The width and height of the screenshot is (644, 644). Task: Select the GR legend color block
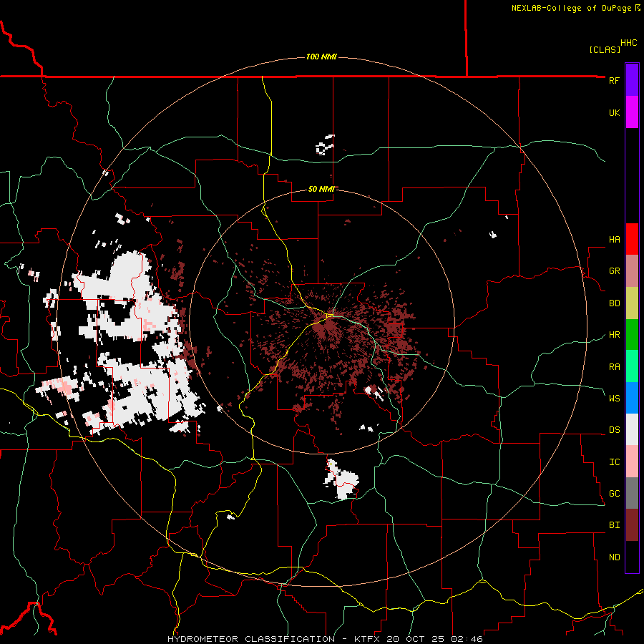pos(632,271)
